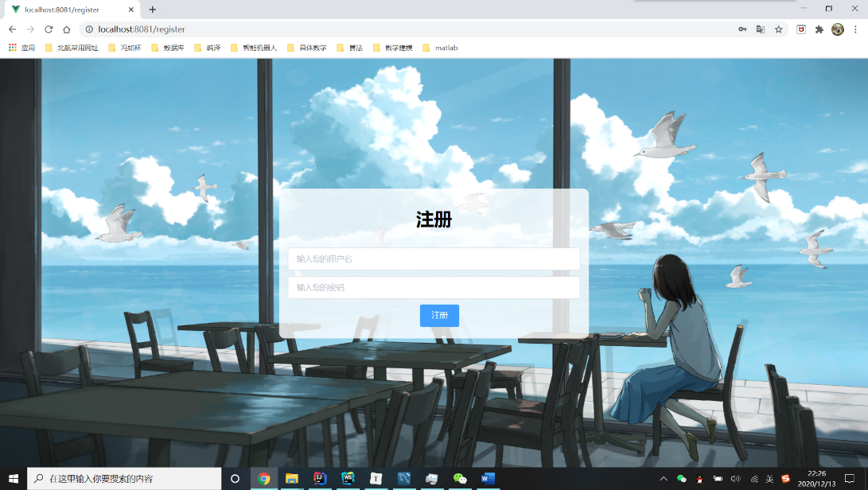Viewport: 868px width, 490px height.
Task: Click the browser back arrow
Action: [x=12, y=29]
